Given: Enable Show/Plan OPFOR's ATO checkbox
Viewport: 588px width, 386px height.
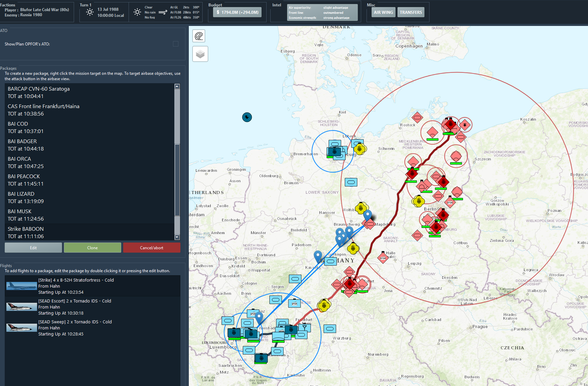Looking at the screenshot, I should click(x=175, y=44).
